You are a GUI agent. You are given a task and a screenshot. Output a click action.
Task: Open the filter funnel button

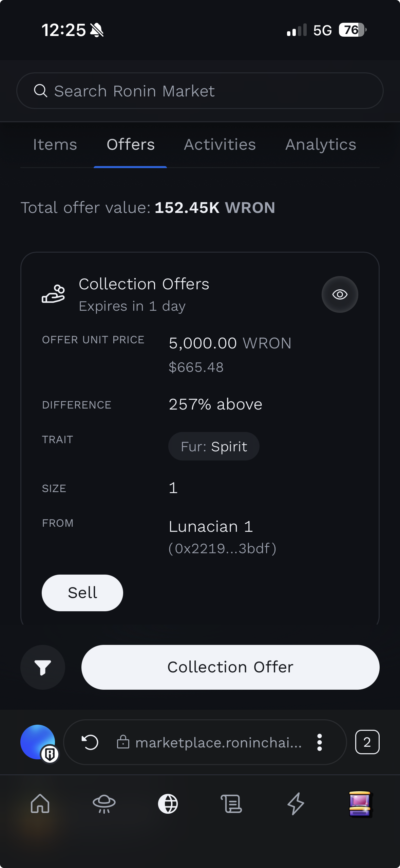(43, 667)
